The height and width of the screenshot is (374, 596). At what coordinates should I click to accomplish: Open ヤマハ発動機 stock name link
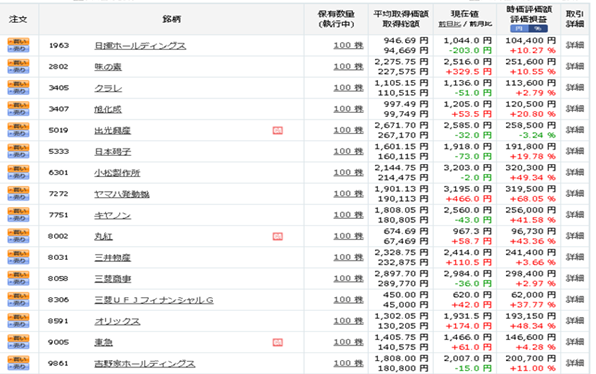[x=122, y=194]
